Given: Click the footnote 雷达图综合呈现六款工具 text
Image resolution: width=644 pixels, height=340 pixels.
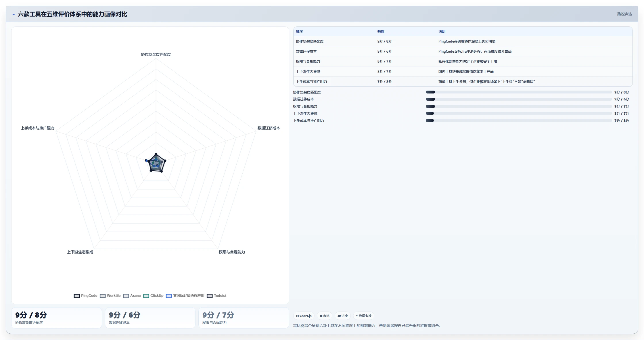Looking at the screenshot, I should tap(367, 326).
